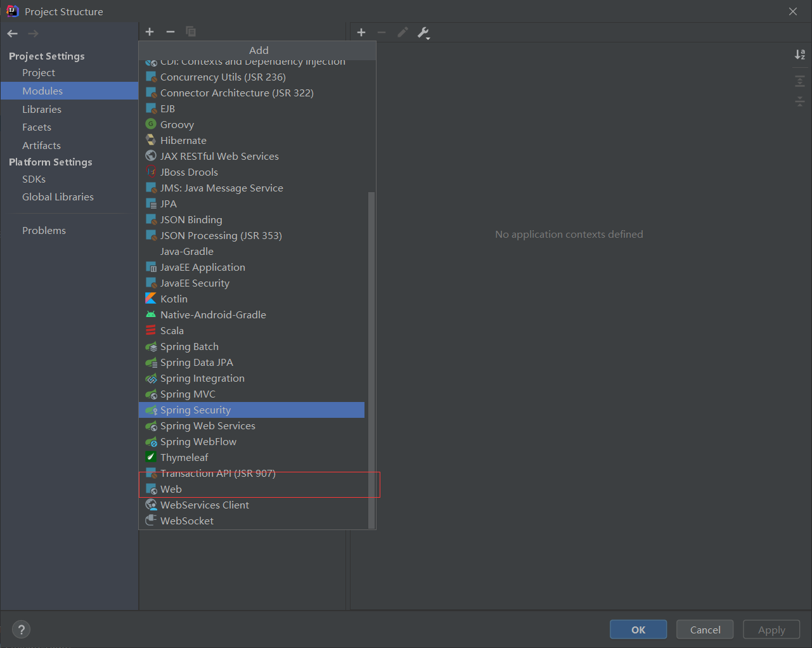Click the Groovy icon in Add list

151,124
